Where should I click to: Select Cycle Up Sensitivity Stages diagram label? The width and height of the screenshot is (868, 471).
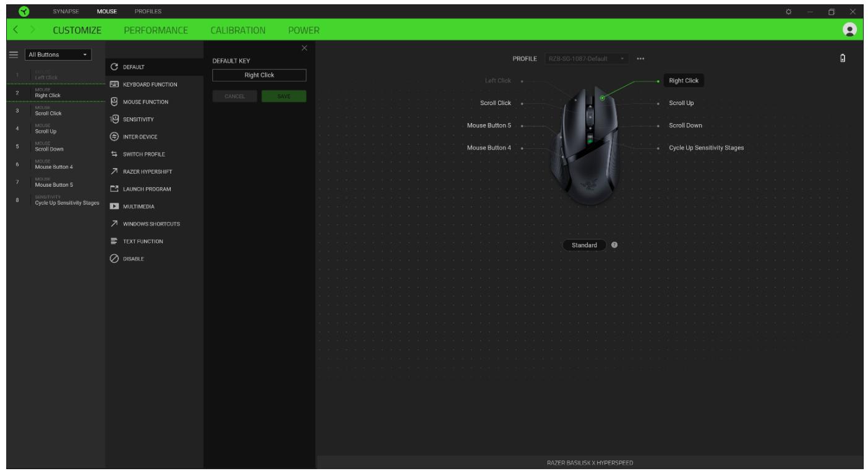(x=707, y=148)
